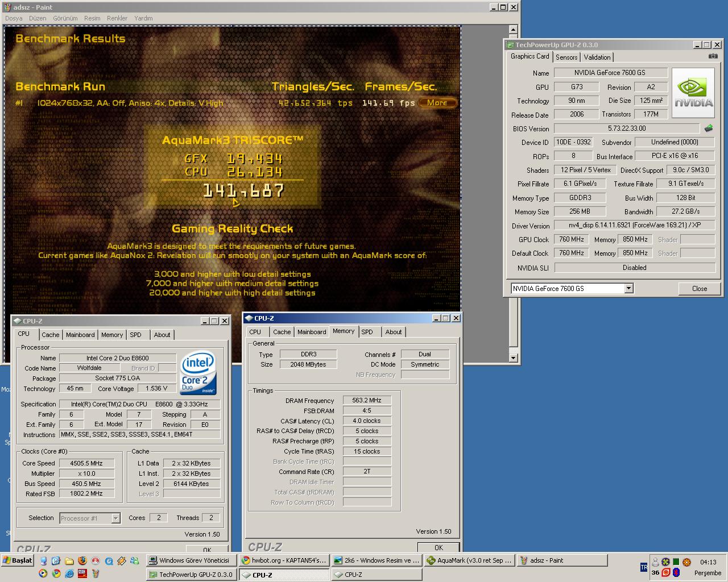Click the 04:13 taskbar clock
Image resolution: width=728 pixels, height=582 pixels.
(708, 562)
